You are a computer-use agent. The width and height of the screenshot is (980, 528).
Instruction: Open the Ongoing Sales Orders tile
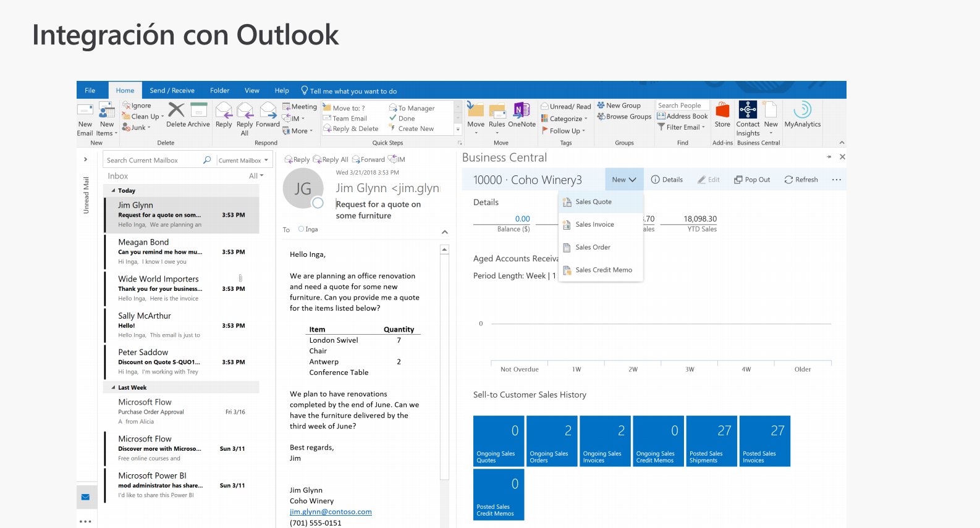552,441
